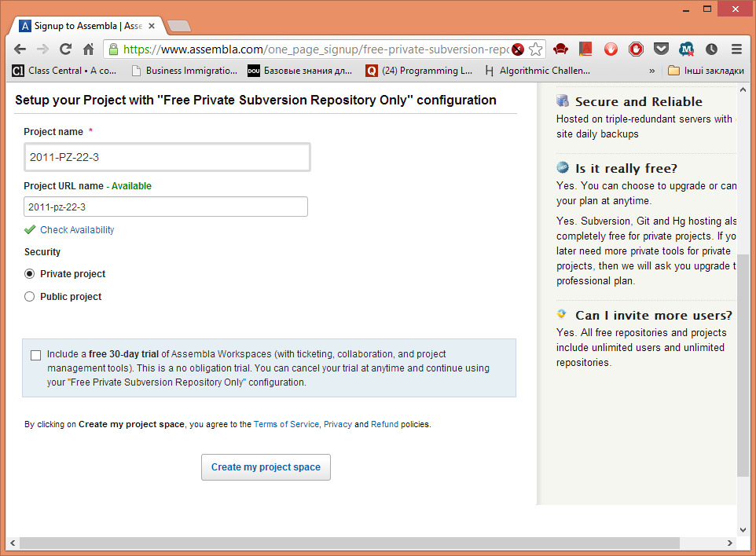
Task: Open the DOU Базовые знания bookmark
Action: coord(299,71)
